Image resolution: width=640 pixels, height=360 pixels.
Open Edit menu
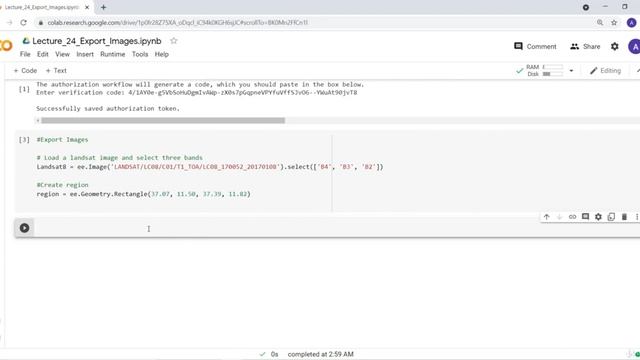(42, 54)
